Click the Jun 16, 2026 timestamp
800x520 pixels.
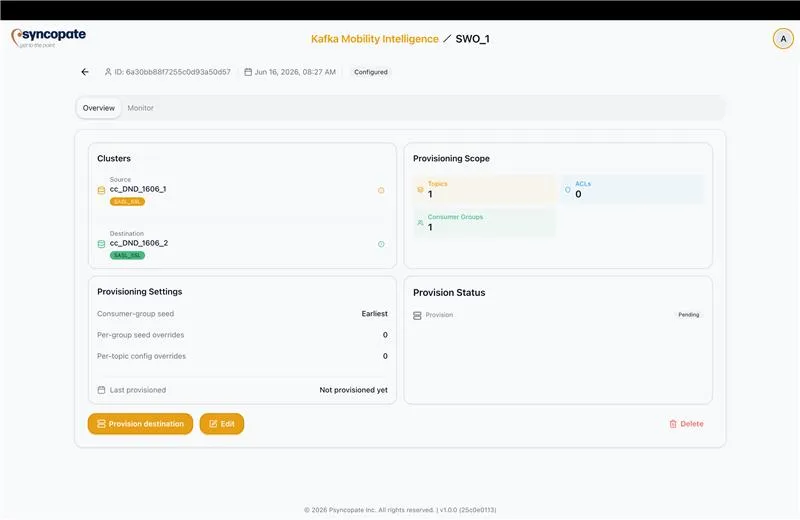coord(295,72)
